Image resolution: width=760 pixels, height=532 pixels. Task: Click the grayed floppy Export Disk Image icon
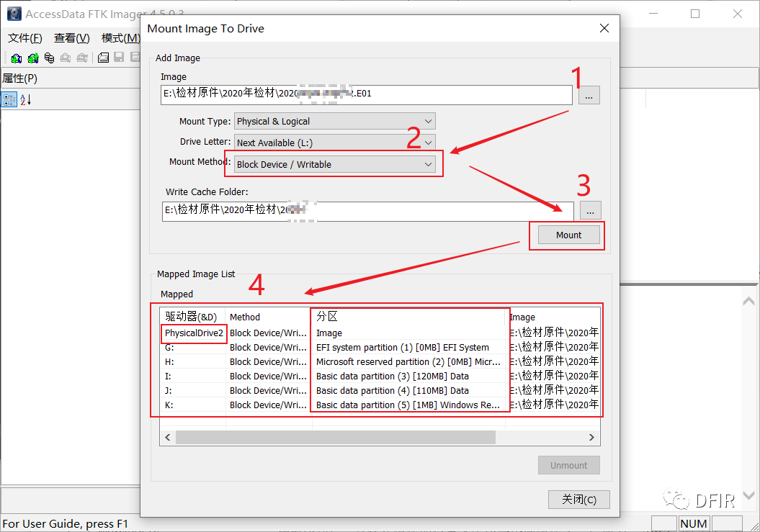coord(120,58)
